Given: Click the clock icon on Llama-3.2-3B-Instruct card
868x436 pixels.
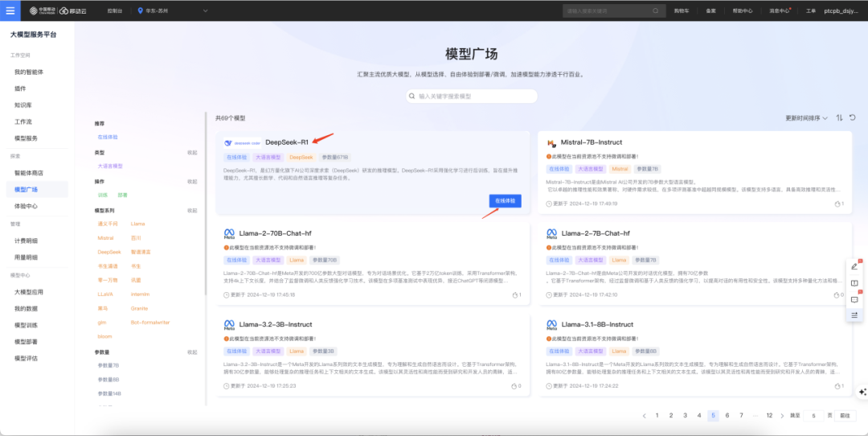Looking at the screenshot, I should (227, 385).
